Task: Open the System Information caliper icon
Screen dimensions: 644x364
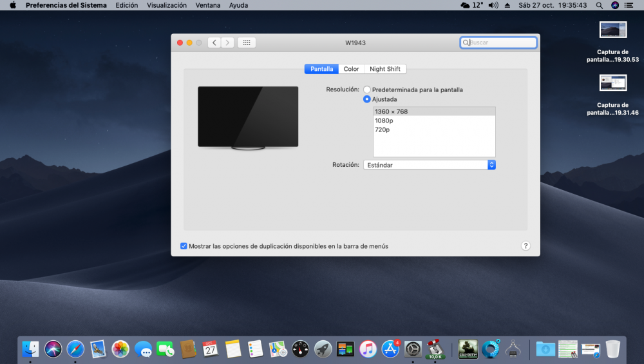Action: (x=513, y=349)
